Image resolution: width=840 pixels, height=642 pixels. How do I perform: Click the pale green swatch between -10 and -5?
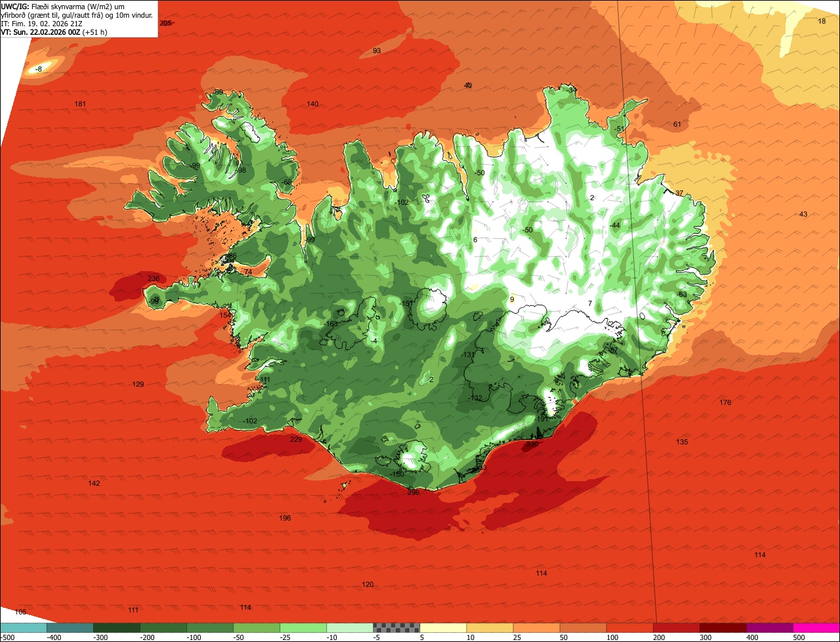click(349, 628)
